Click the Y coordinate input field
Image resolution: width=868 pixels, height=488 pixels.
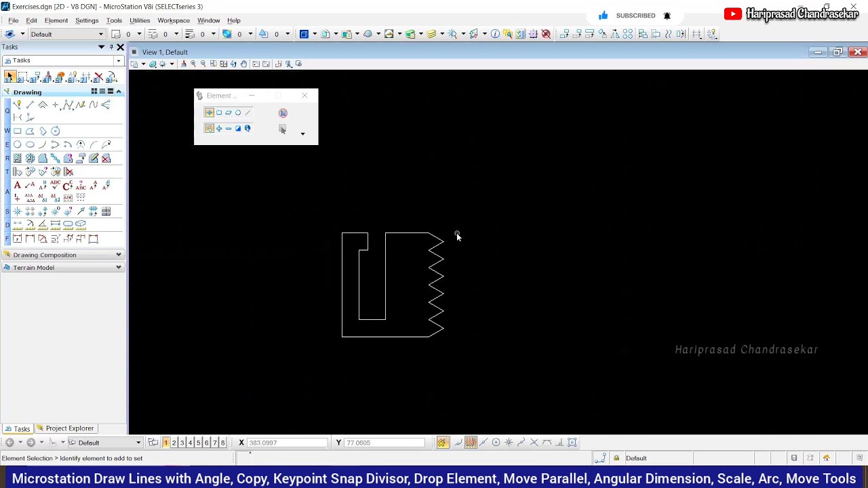[x=384, y=443]
